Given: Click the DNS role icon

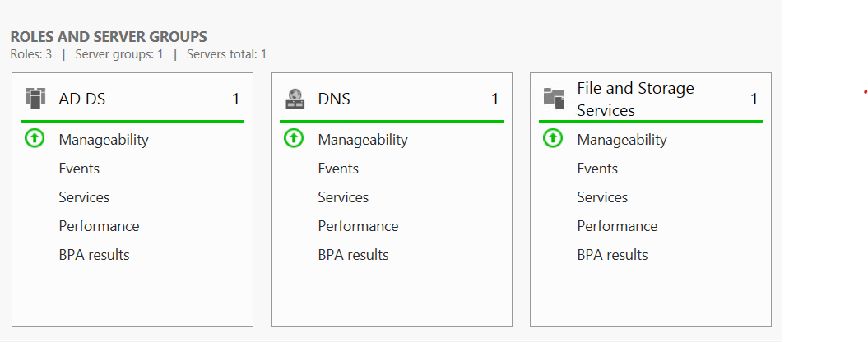Looking at the screenshot, I should pyautogui.click(x=294, y=99).
